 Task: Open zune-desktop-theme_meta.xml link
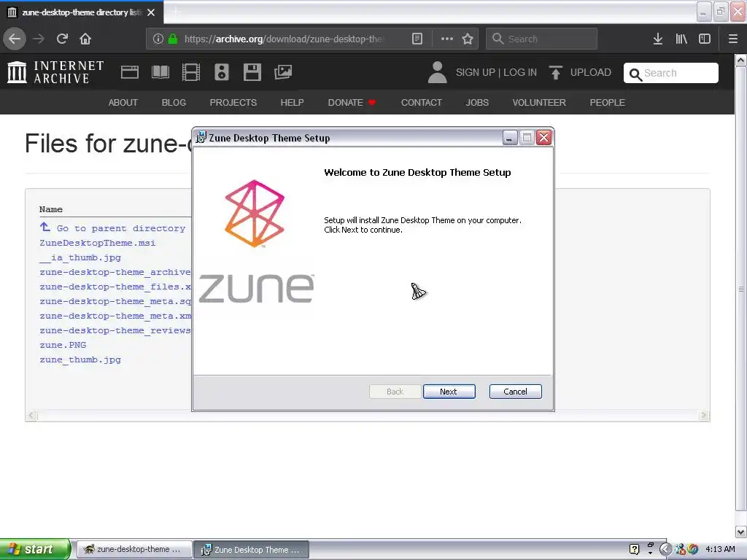(x=115, y=316)
